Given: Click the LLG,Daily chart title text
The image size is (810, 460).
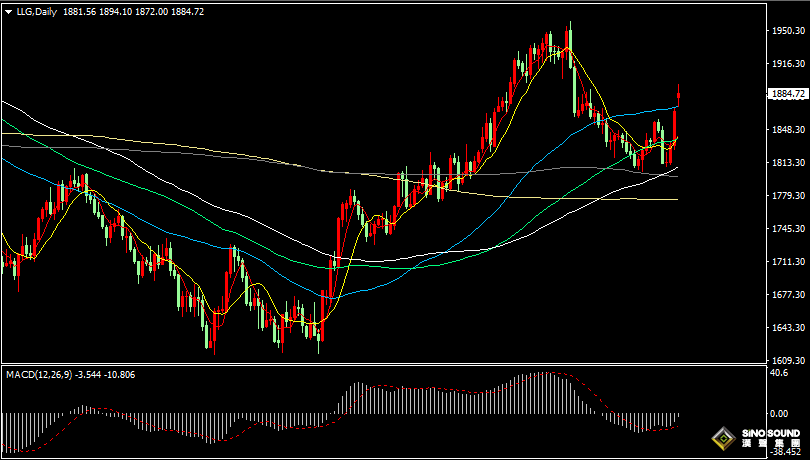Looking at the screenshot, I should [x=36, y=12].
